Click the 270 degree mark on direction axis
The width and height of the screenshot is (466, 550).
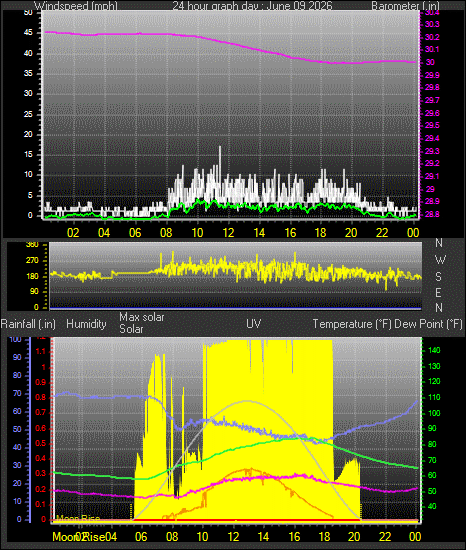[x=32, y=261]
